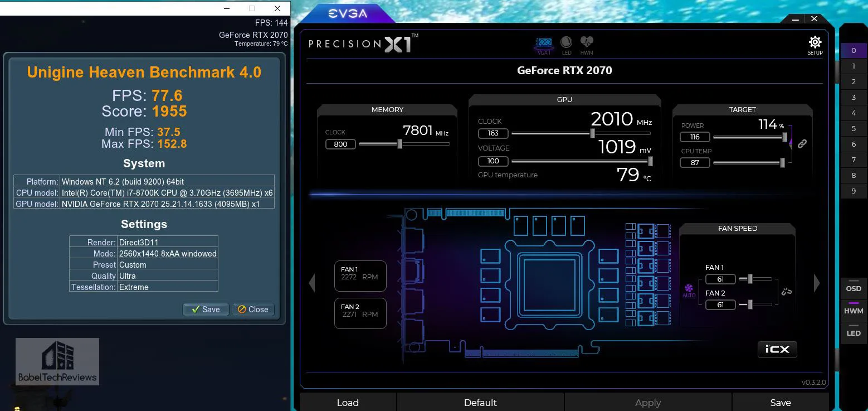The image size is (868, 411).
Task: Close the Heaven Benchmark results dialog
Action: pos(253,310)
